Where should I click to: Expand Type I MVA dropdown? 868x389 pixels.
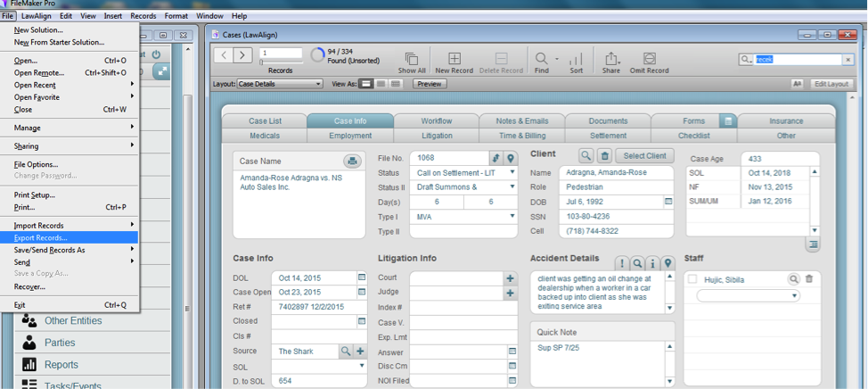pyautogui.click(x=512, y=216)
